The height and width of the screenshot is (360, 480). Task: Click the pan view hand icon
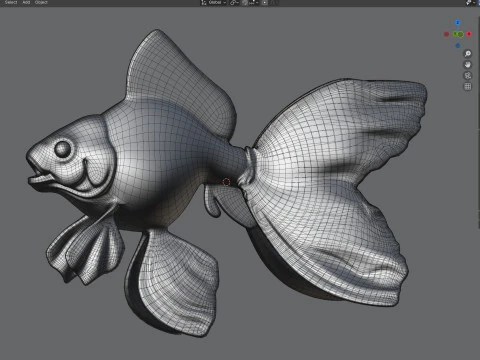(468, 65)
